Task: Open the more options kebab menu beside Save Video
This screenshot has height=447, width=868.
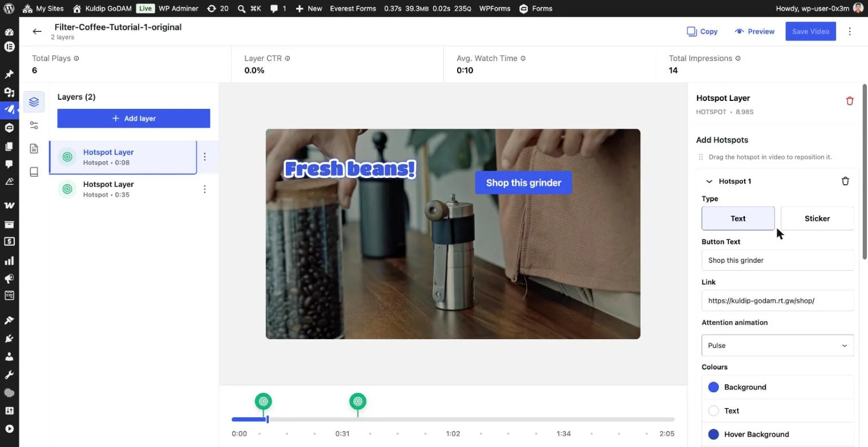Action: pos(850,31)
